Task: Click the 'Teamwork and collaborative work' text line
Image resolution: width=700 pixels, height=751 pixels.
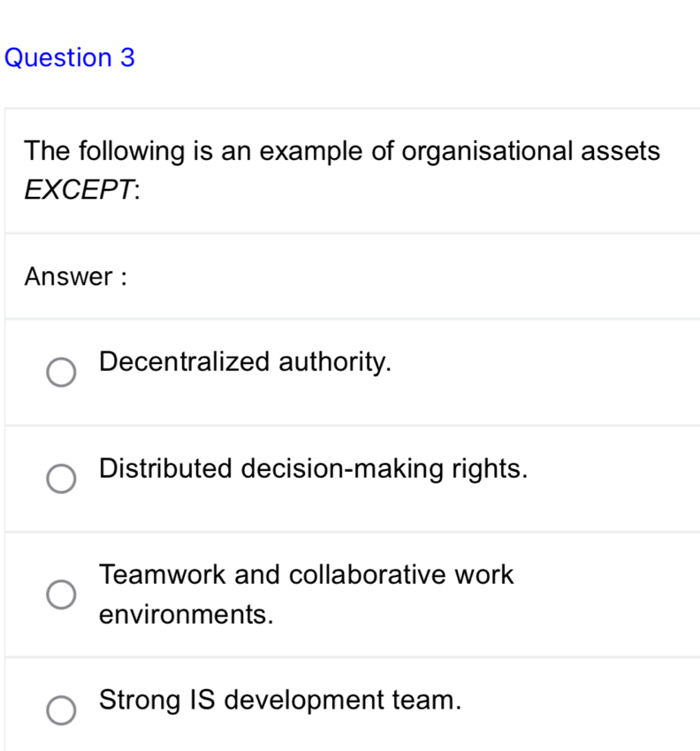Action: (306, 574)
